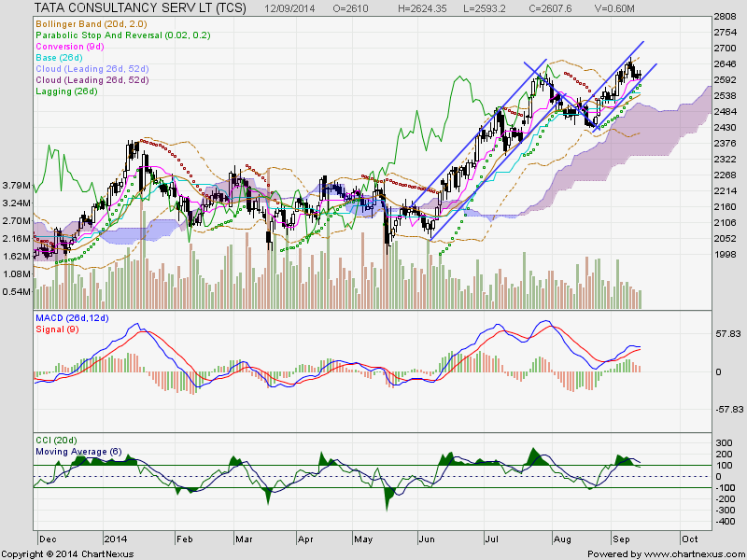This screenshot has height=560, width=747.
Task: Click the 2376 price axis label
Action: 726,144
